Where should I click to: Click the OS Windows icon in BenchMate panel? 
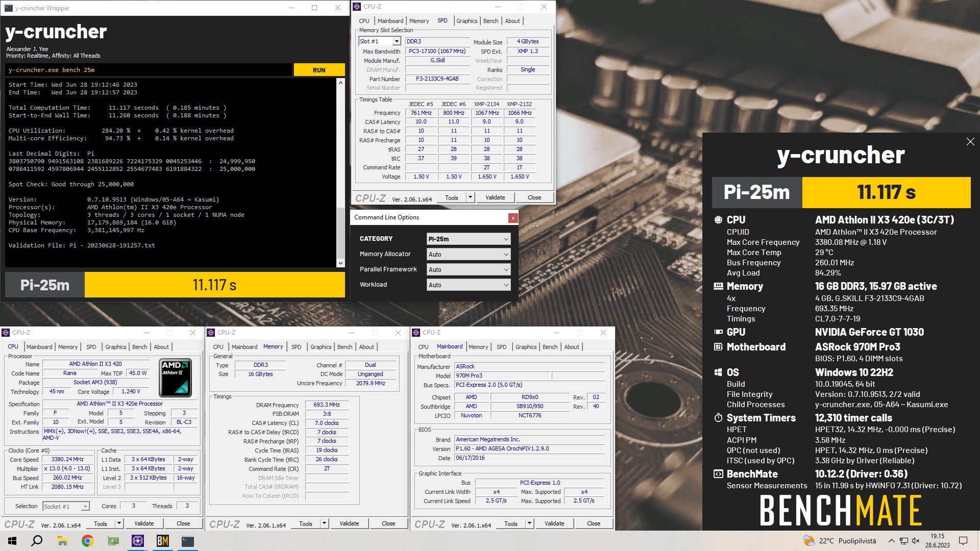click(x=718, y=372)
